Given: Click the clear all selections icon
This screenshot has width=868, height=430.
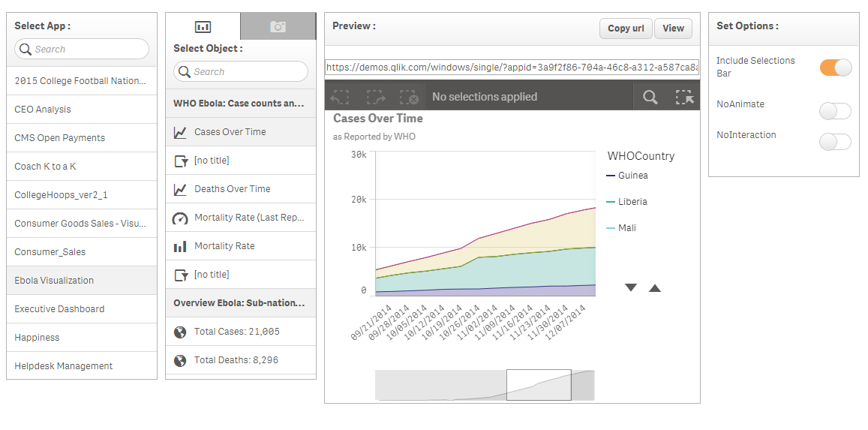Looking at the screenshot, I should [409, 97].
